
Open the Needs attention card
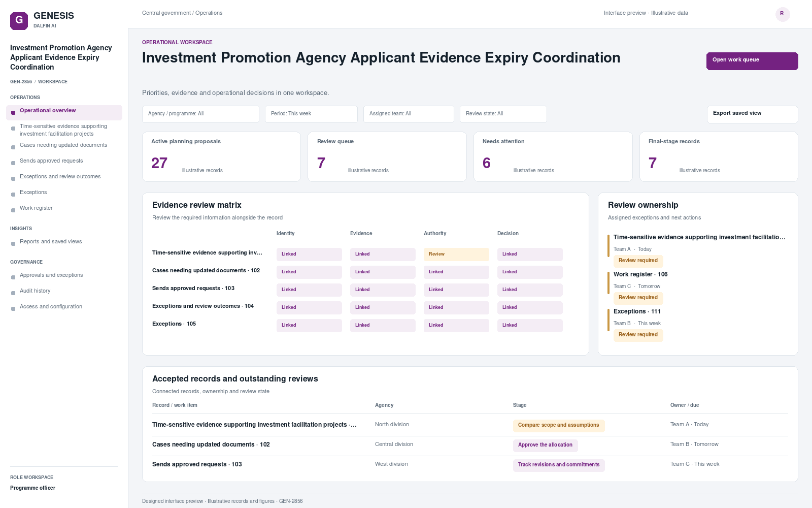tap(553, 156)
